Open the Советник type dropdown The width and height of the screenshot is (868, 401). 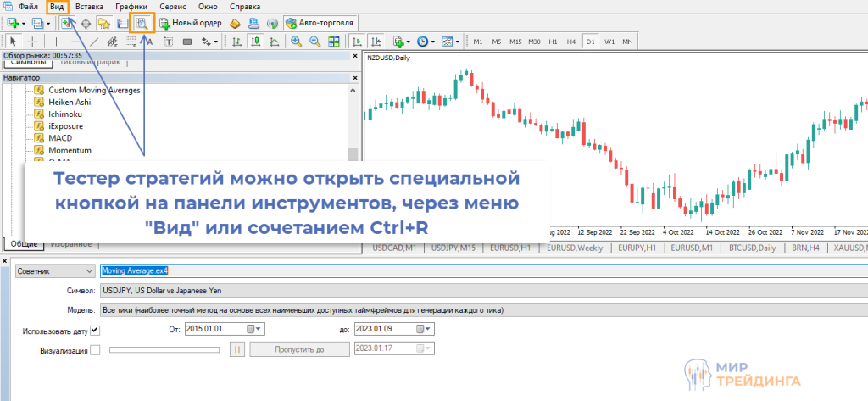[x=55, y=270]
